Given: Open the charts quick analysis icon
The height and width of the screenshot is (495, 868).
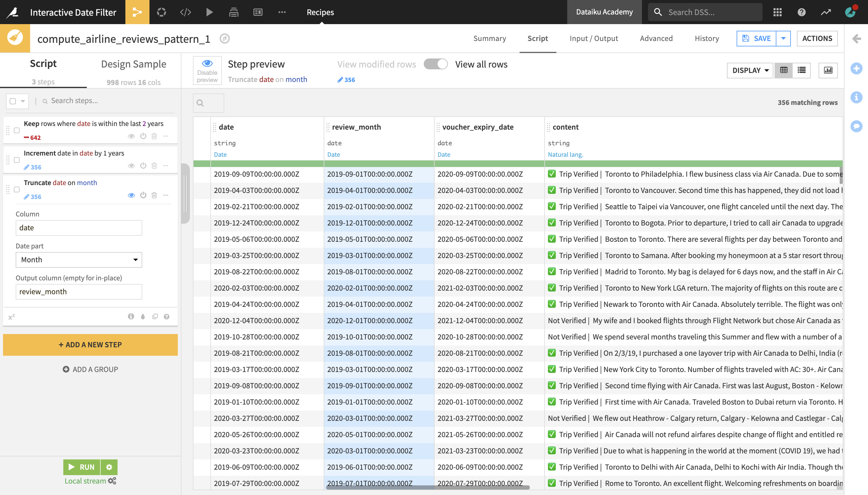Looking at the screenshot, I should (828, 70).
